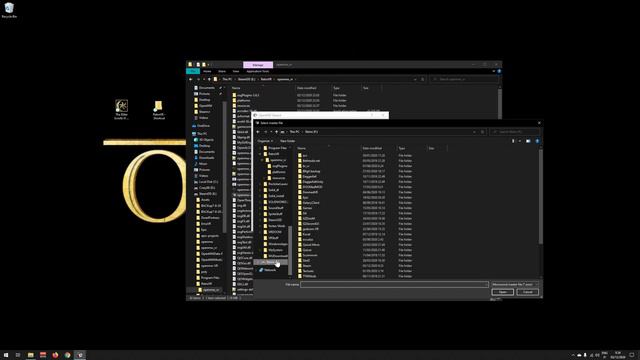Select Music in Explorer navigation pane
640x360 pixels.
(x=201, y=164)
